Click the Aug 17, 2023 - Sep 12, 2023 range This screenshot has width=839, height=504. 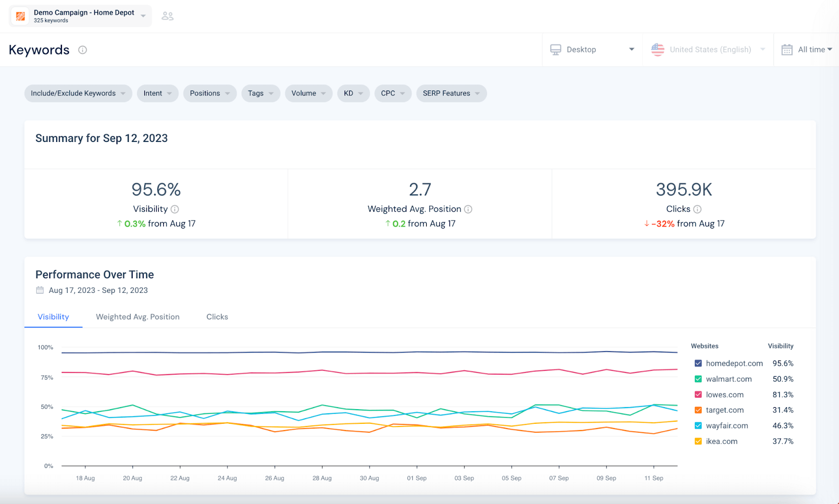click(98, 290)
